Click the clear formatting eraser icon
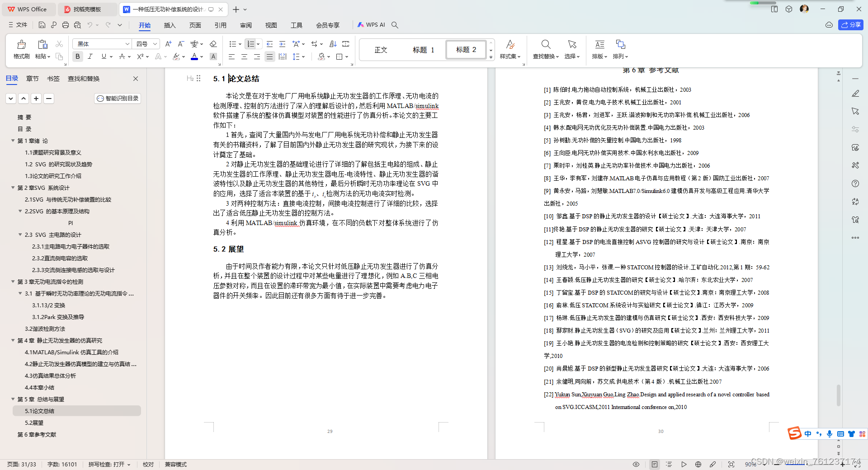This screenshot has width=868, height=470. point(213,44)
